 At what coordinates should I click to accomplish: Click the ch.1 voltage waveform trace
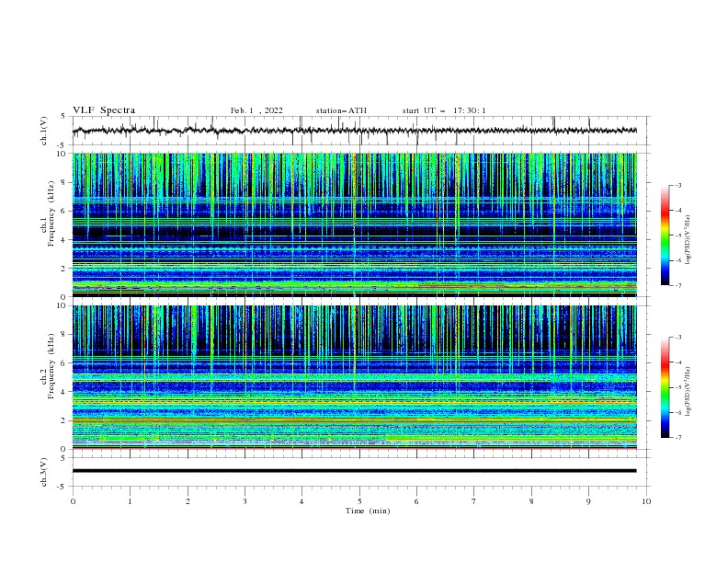(354, 131)
